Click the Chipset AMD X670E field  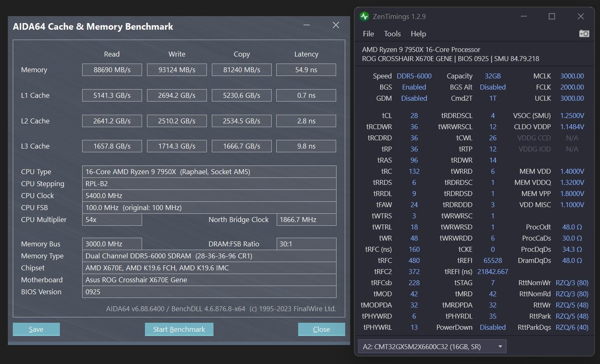(x=209, y=268)
